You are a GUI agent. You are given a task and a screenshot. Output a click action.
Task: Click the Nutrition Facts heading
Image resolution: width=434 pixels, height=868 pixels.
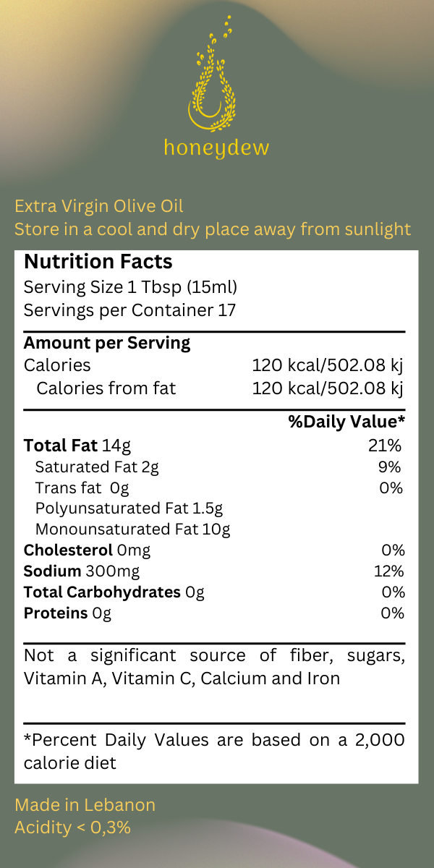pos(98,262)
